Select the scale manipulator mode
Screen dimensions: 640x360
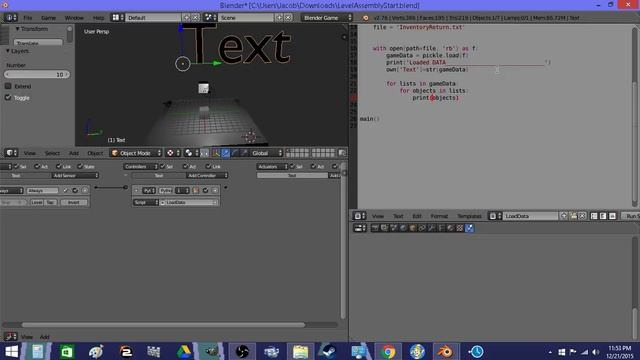point(244,153)
